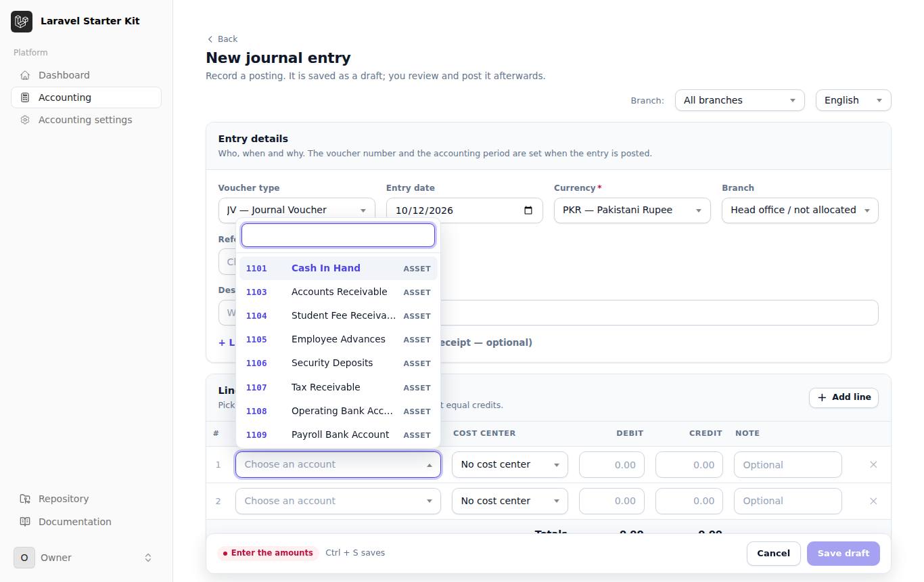
Task: Open the line 2 account chooser
Action: point(338,501)
